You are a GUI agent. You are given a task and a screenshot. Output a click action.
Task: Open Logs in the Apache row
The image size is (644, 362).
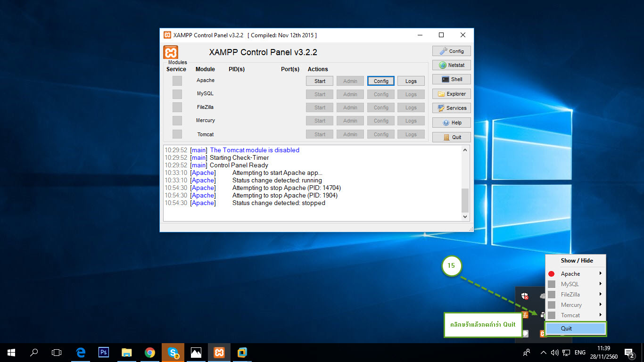click(x=411, y=81)
